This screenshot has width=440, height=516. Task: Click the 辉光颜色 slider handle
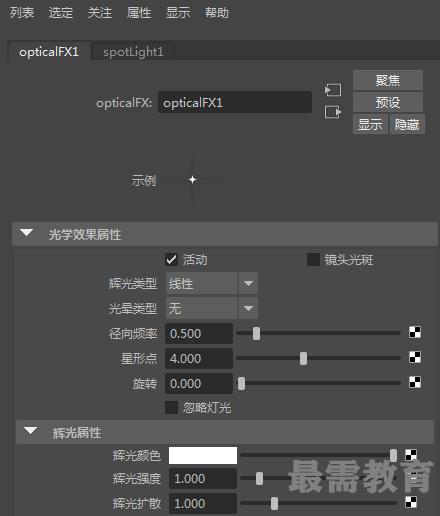tap(393, 455)
